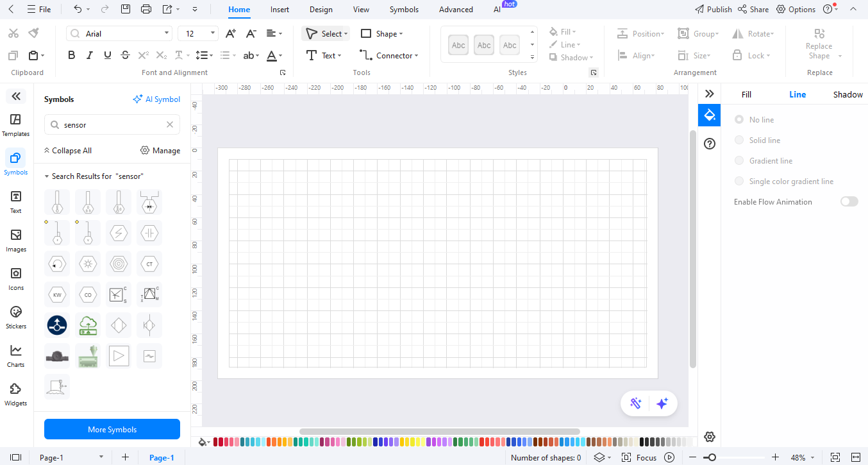Click the Focus mode button

point(640,457)
